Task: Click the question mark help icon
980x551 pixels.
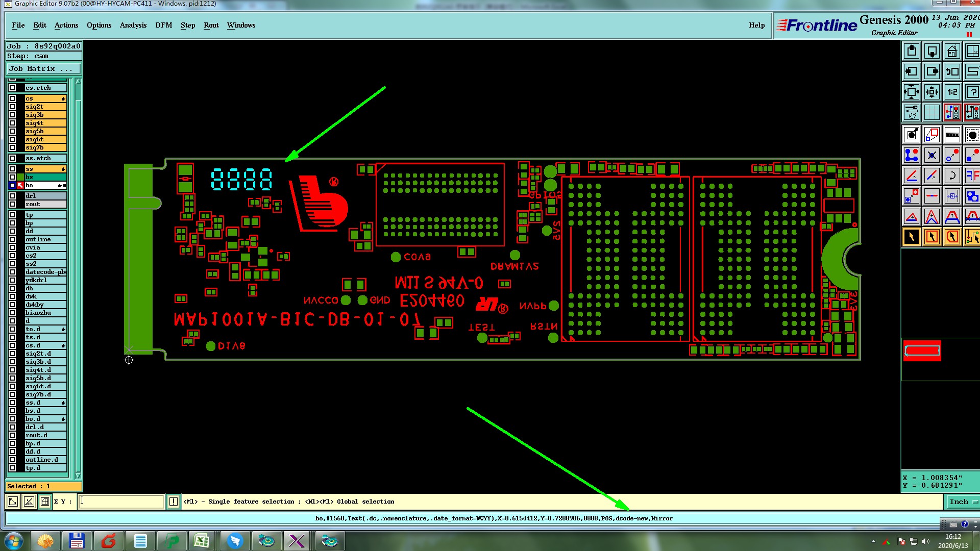Action: click(972, 92)
